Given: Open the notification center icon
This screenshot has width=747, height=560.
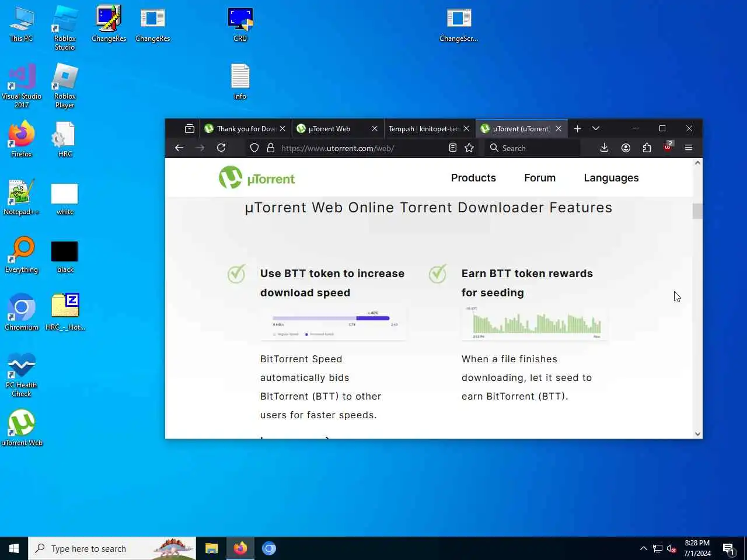Looking at the screenshot, I should click(729, 548).
